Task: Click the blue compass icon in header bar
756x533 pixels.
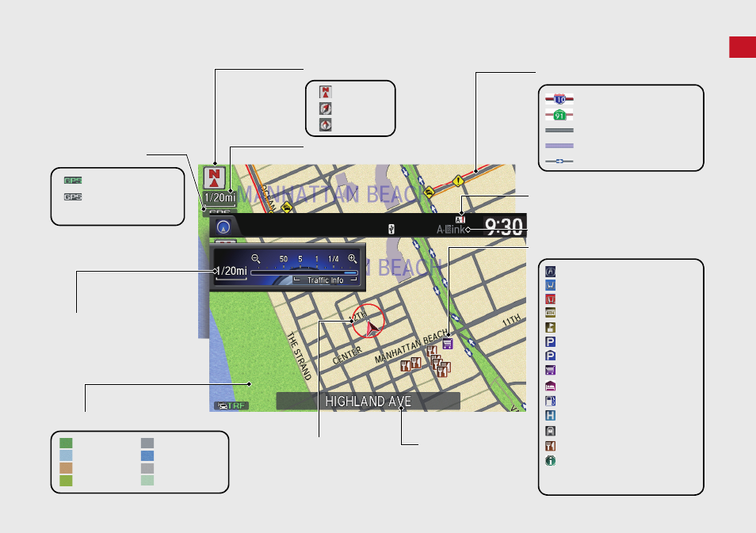Action: tap(223, 227)
